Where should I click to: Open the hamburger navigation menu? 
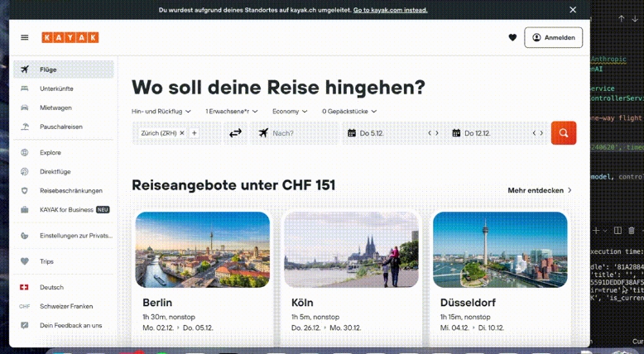click(x=25, y=37)
